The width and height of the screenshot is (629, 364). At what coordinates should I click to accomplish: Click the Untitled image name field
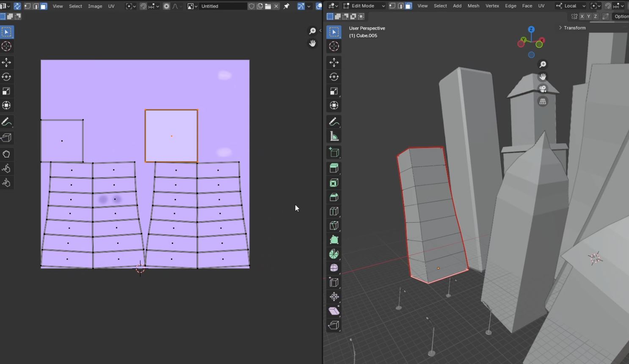[223, 6]
